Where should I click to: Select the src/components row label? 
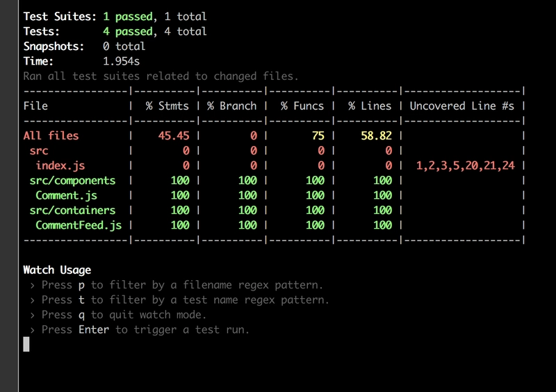point(72,180)
